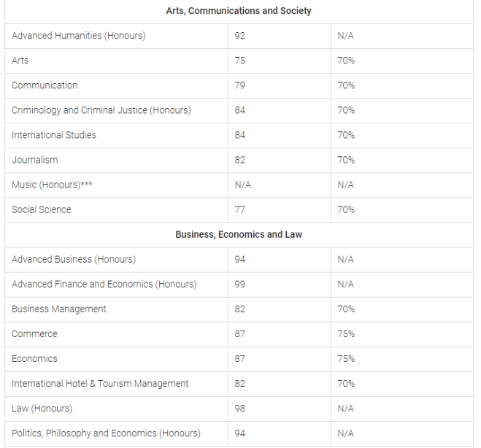The height and width of the screenshot is (448, 481).
Task: Click the Business, Economics and Law heading
Action: [239, 234]
